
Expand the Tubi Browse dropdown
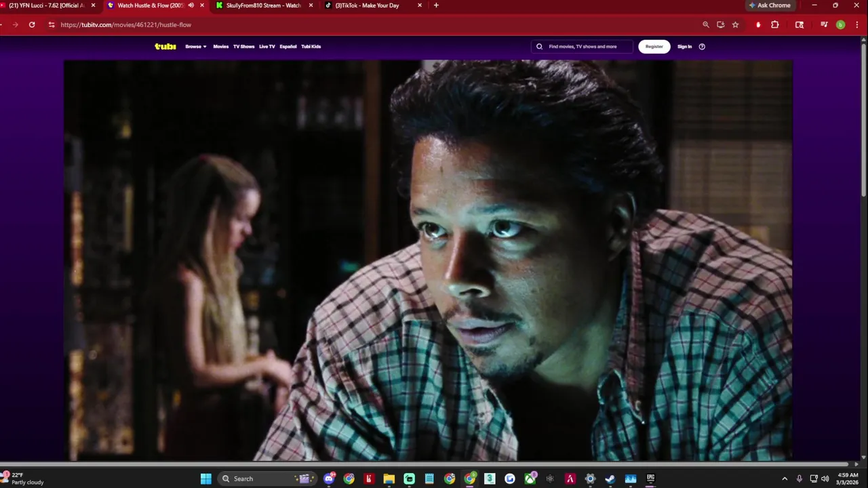click(196, 47)
